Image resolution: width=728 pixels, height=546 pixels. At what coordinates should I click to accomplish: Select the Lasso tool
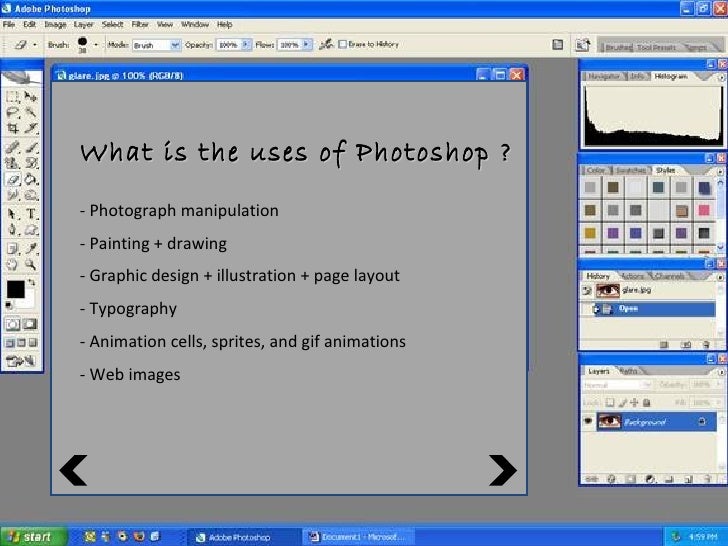point(13,113)
